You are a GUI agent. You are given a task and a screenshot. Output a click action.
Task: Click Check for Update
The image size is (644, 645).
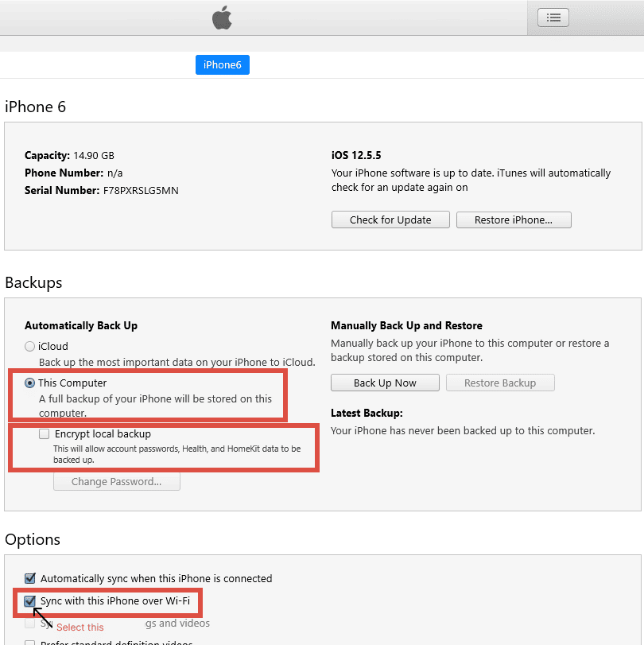pos(390,220)
